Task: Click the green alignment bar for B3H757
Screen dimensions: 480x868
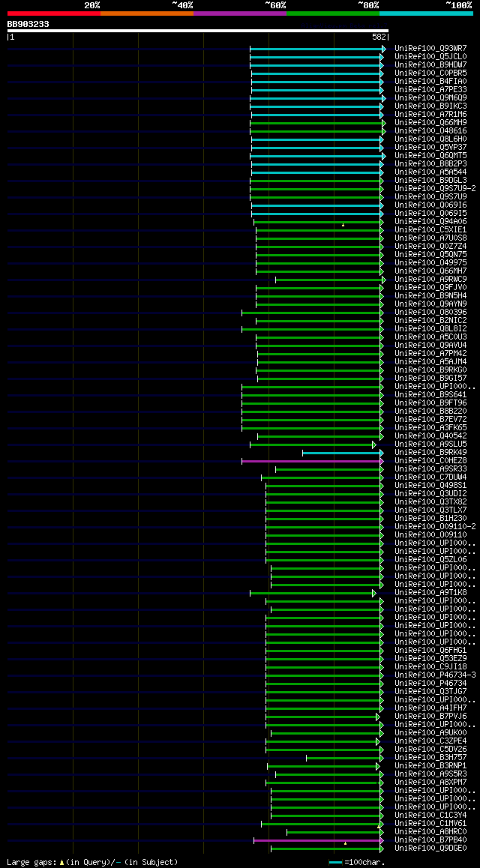Action: (343, 758)
